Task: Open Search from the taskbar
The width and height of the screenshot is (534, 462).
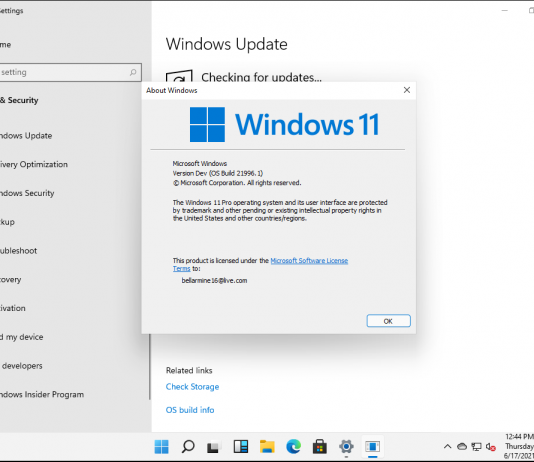Action: (188, 447)
